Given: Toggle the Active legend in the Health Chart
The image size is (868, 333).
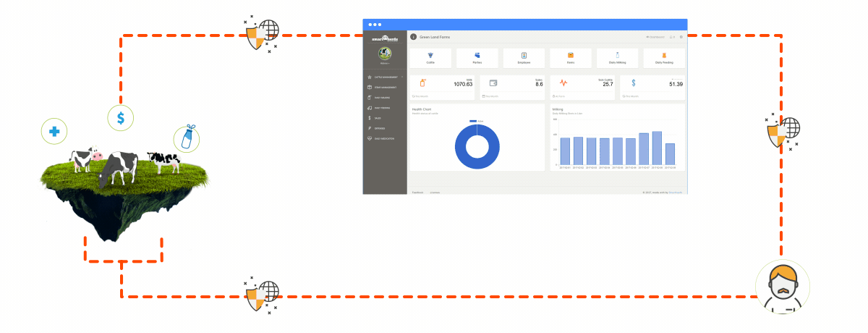Looking at the screenshot, I should [477, 121].
